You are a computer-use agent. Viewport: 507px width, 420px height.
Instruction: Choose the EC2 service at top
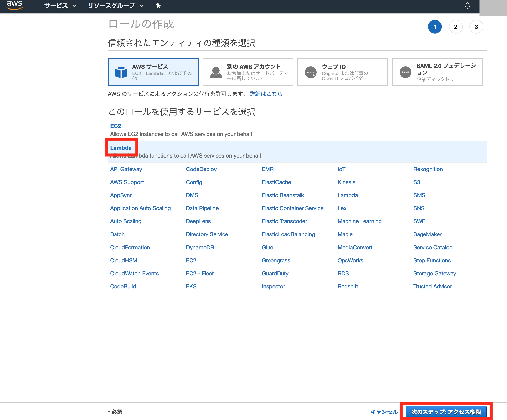point(115,126)
